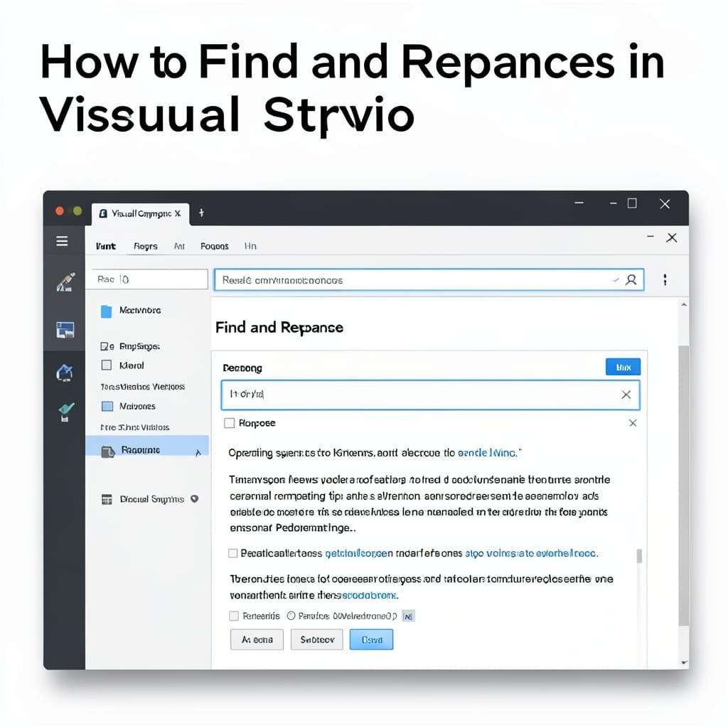Image resolution: width=728 pixels, height=728 pixels.
Task: Open the window layout sidebar icon
Action: click(65, 330)
